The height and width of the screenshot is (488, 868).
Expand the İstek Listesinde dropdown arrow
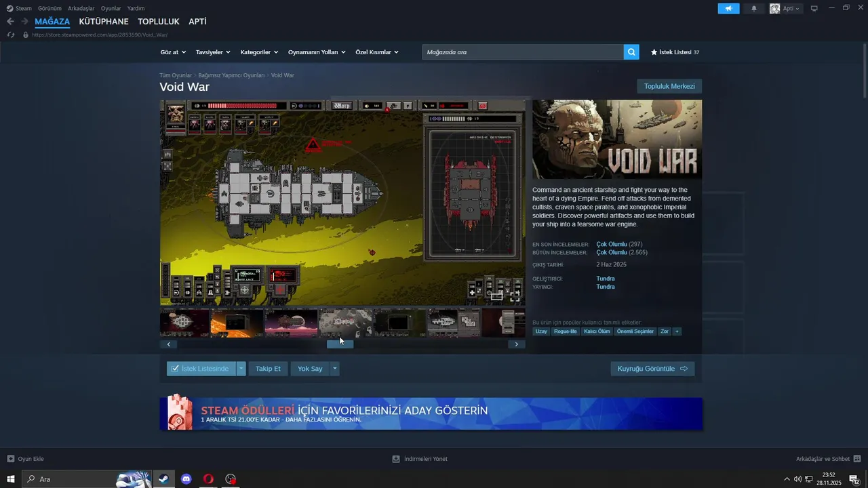pyautogui.click(x=241, y=369)
